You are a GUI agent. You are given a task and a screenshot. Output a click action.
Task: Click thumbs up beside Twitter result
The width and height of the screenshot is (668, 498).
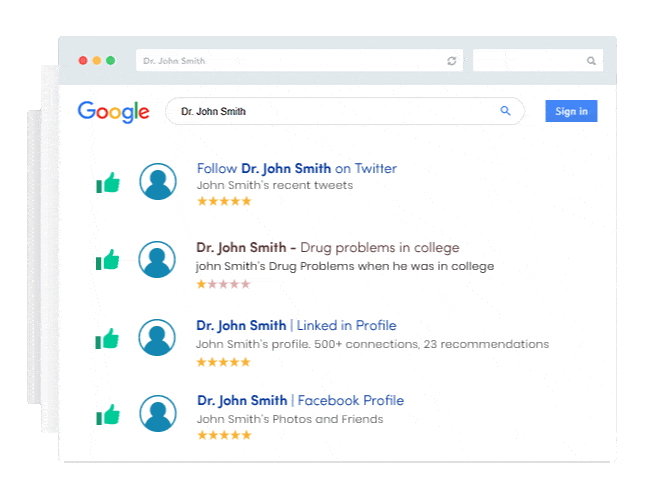pyautogui.click(x=108, y=183)
